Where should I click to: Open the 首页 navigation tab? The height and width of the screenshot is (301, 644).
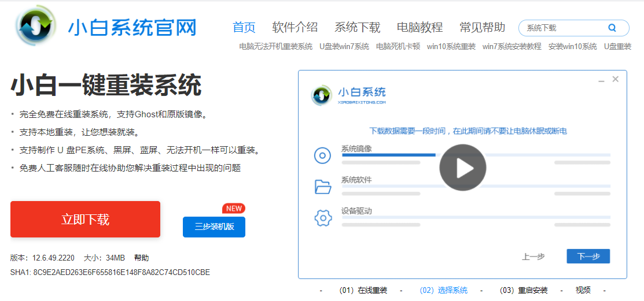coord(244,27)
